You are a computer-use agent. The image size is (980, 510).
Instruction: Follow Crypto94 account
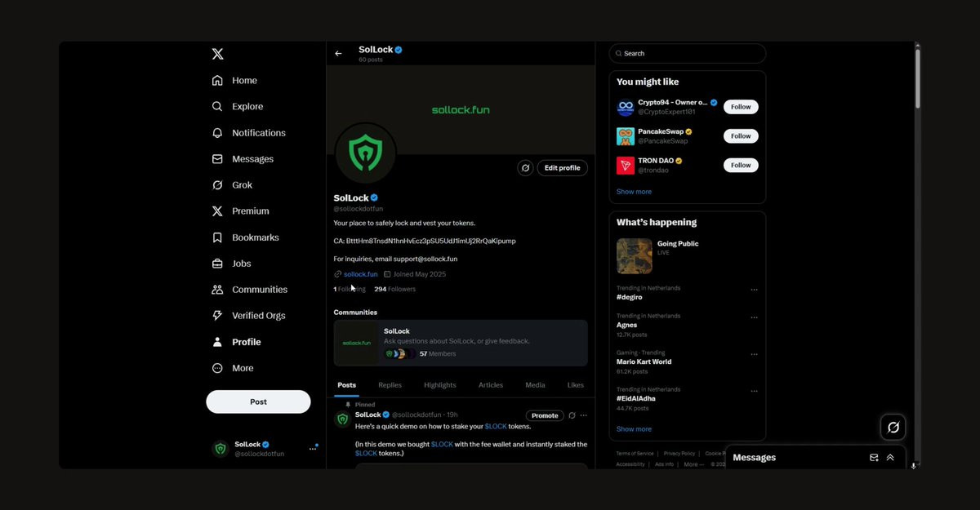tap(741, 107)
